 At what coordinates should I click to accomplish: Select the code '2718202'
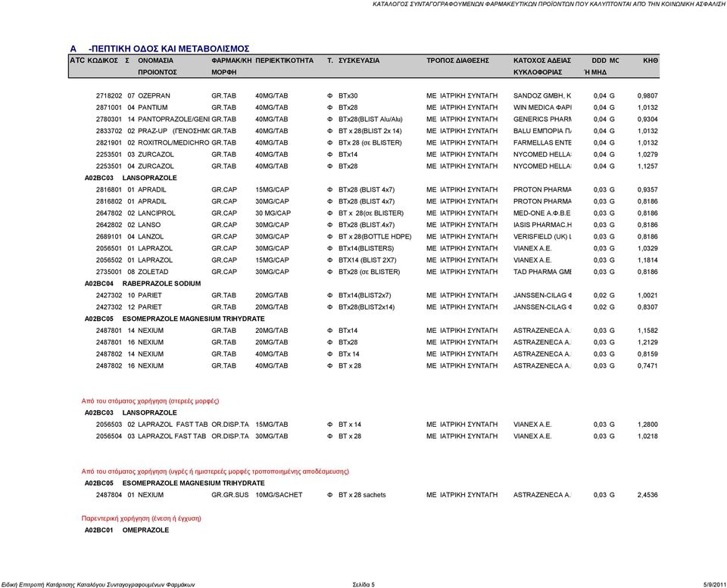click(x=109, y=96)
